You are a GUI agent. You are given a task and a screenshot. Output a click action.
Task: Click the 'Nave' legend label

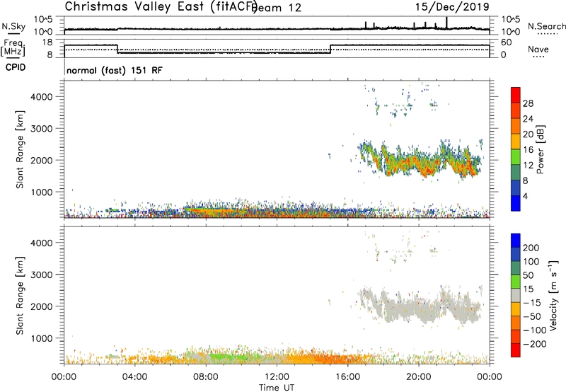click(538, 50)
